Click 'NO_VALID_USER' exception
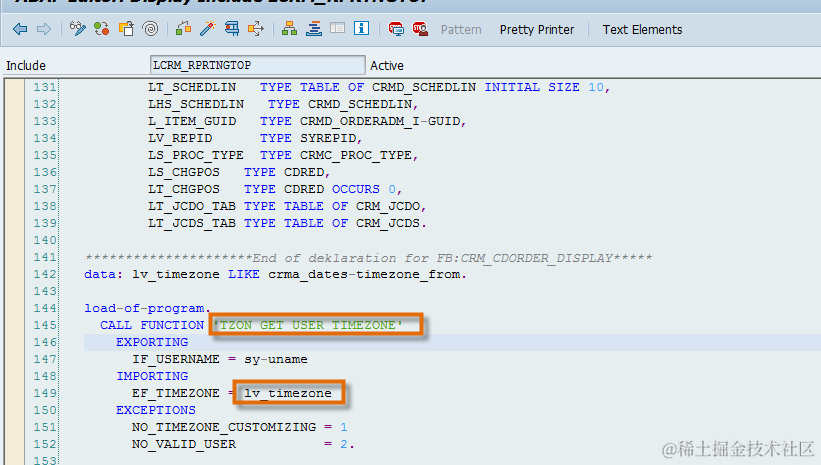This screenshot has width=821, height=465. pyautogui.click(x=184, y=445)
